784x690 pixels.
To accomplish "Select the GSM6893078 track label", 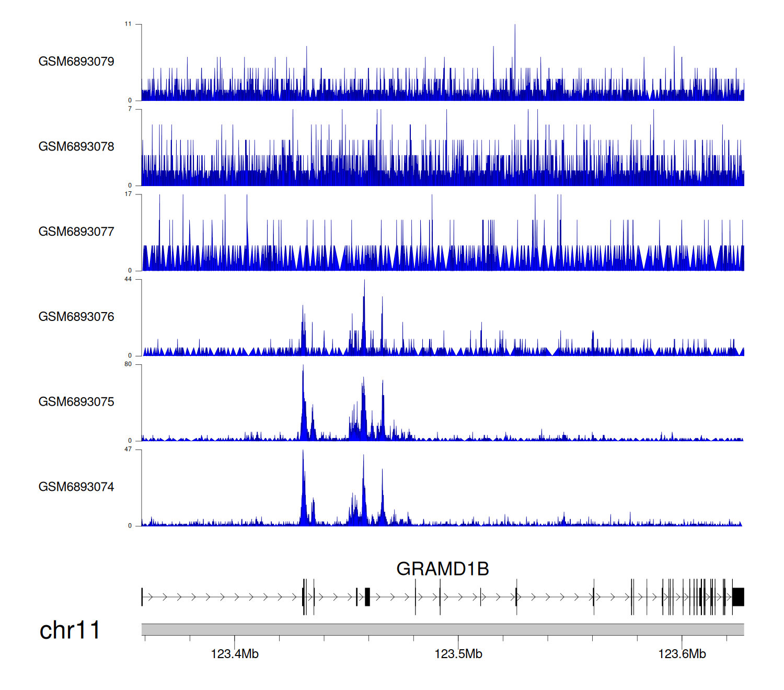I will [x=76, y=147].
